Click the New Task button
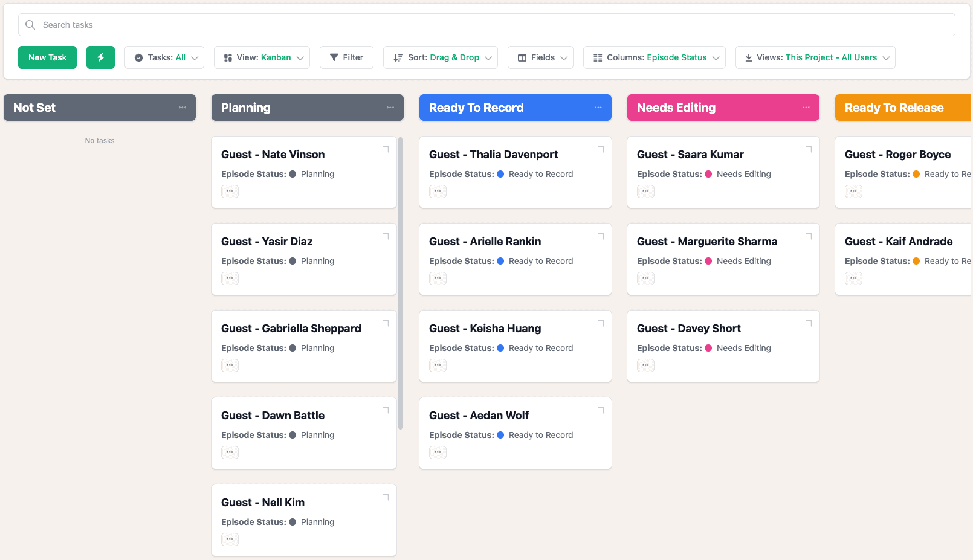The width and height of the screenshot is (973, 560). pos(47,57)
